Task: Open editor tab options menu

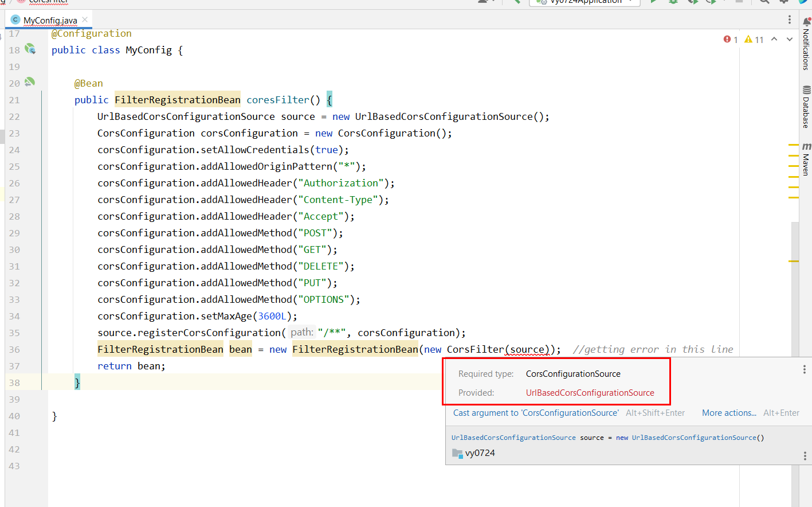Action: [x=789, y=20]
